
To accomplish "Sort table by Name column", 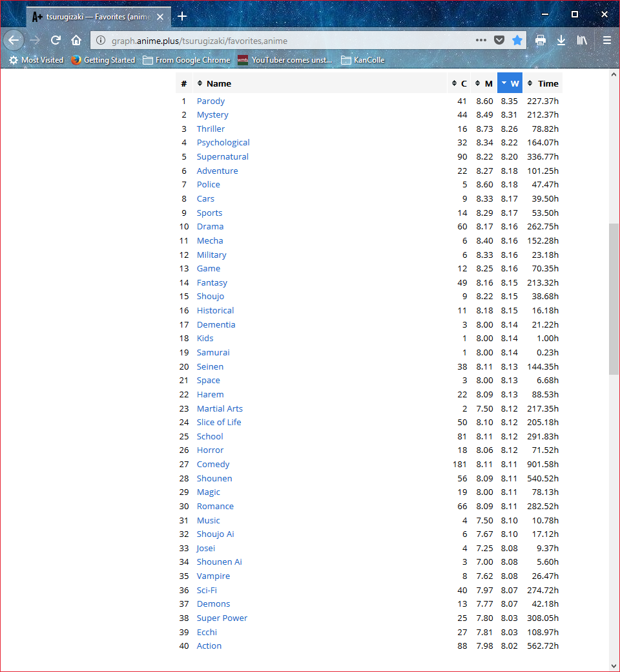I will (218, 83).
